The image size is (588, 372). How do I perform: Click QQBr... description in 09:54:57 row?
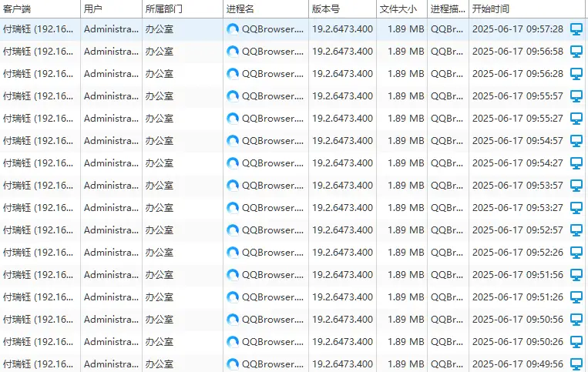pyautogui.click(x=447, y=141)
